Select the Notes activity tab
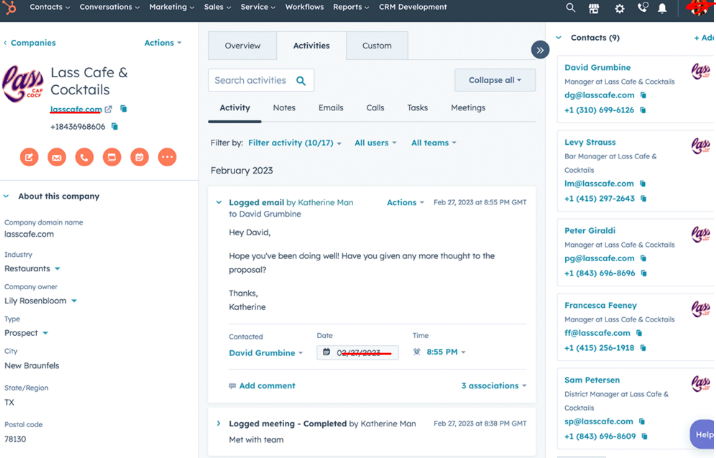The width and height of the screenshot is (716, 458). click(284, 108)
